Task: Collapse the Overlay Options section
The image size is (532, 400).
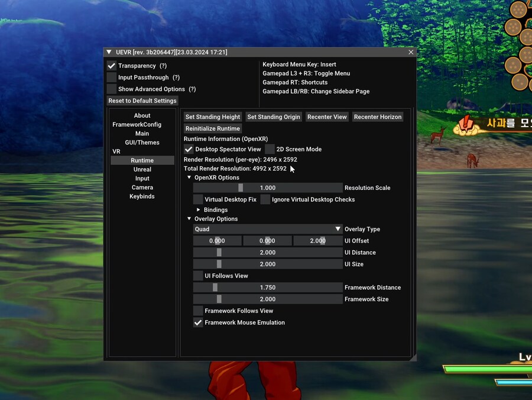Action: click(x=189, y=219)
